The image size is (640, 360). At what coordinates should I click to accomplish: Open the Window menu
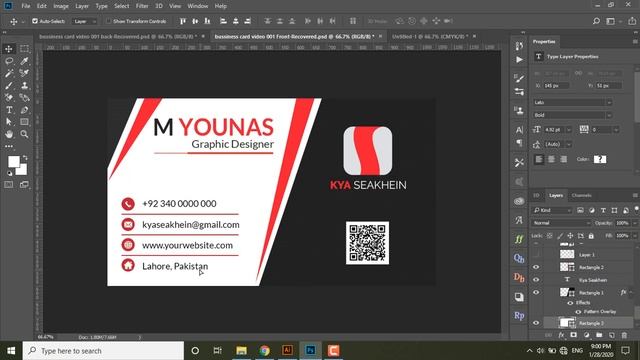coord(198,6)
